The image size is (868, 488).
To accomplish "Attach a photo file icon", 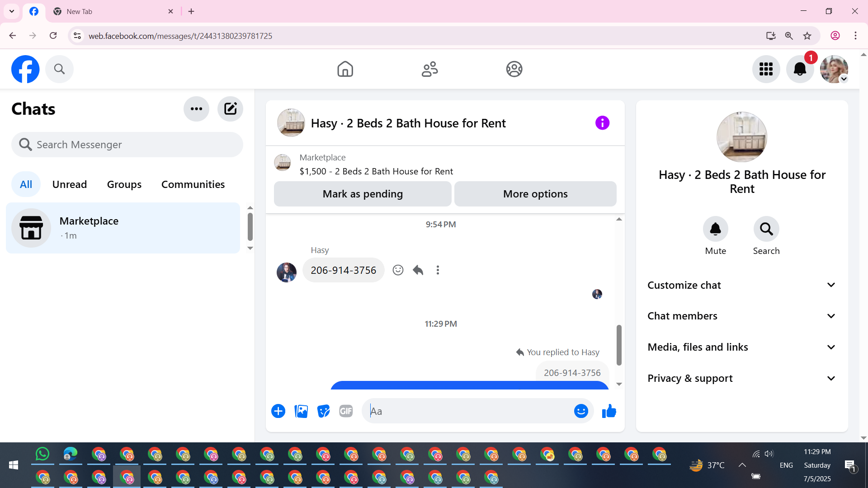I will click(x=301, y=411).
